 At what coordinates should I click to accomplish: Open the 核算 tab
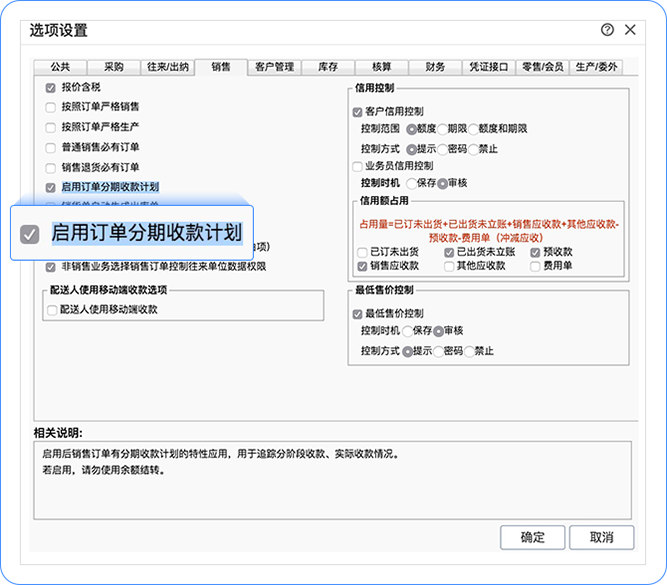(382, 67)
